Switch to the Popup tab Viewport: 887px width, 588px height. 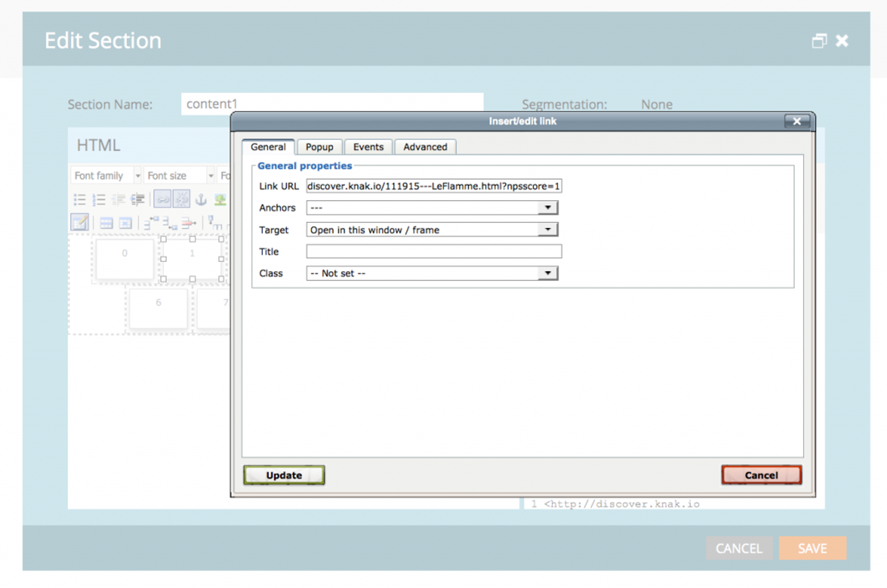319,147
